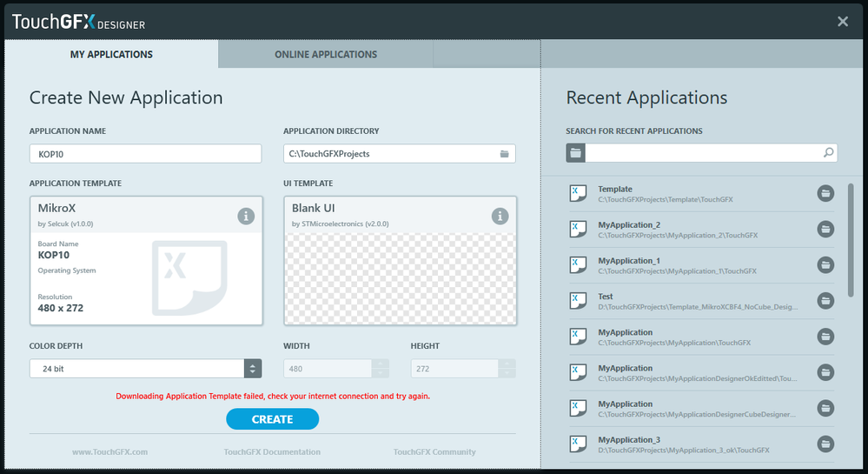Image resolution: width=868 pixels, height=474 pixels.
Task: Click the TouchGFX Designer logo
Action: [x=78, y=22]
